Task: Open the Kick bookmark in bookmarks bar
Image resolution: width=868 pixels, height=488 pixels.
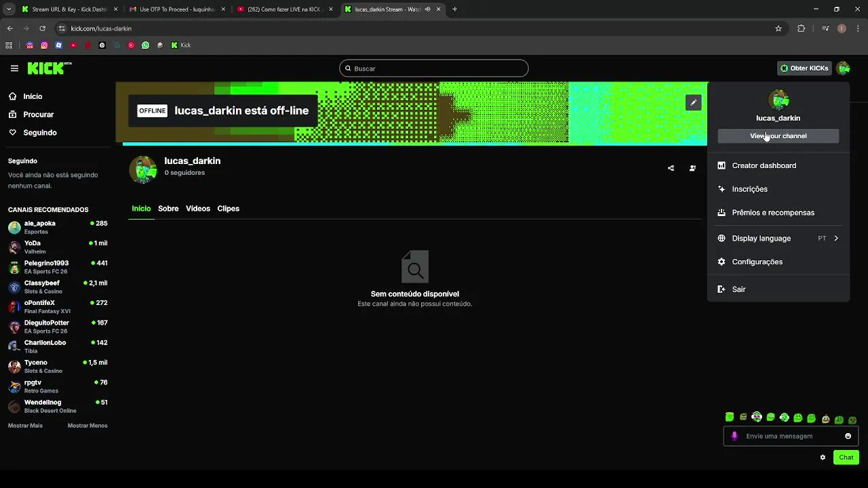Action: pos(181,45)
